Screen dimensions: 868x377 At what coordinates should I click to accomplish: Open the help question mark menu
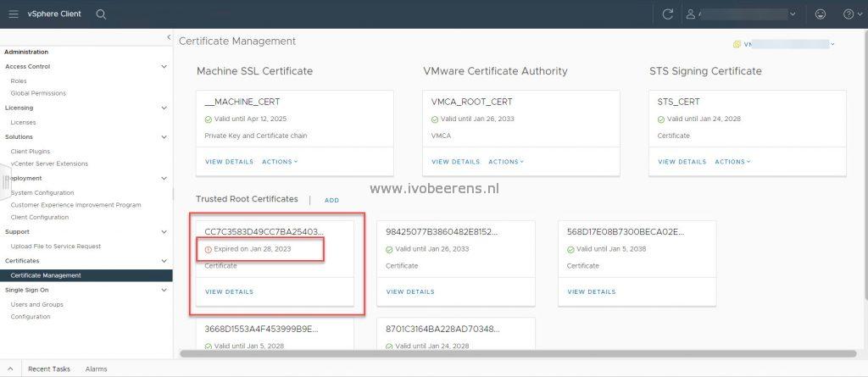tap(851, 14)
